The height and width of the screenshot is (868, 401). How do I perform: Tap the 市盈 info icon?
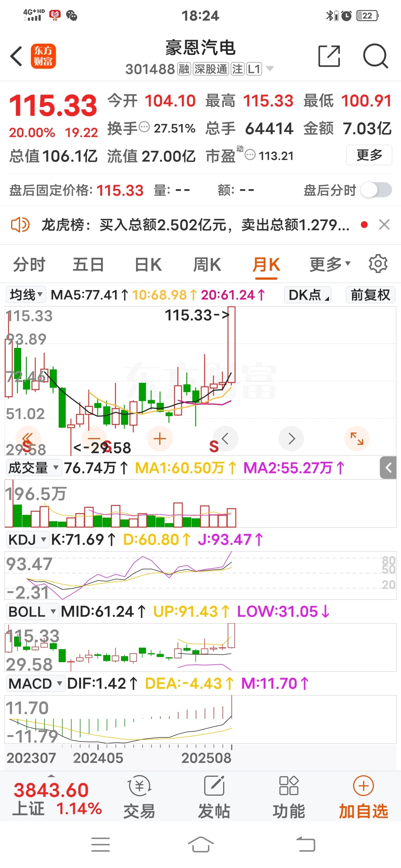point(250,155)
